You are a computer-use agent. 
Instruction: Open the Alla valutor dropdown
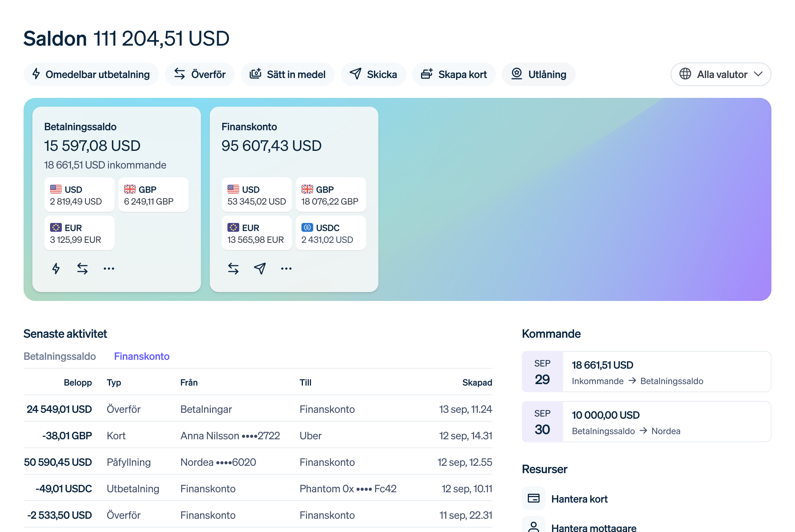point(721,74)
